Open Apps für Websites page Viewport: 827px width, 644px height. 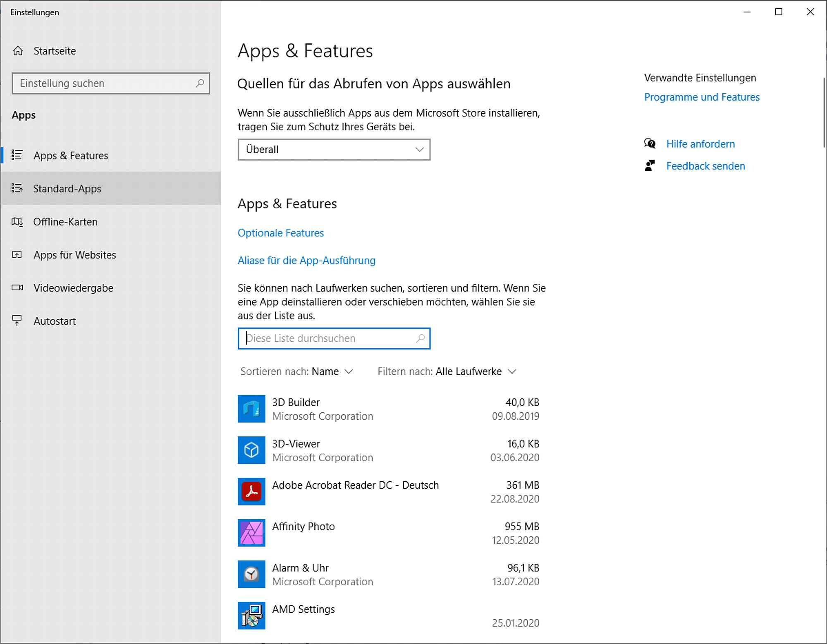pyautogui.click(x=111, y=255)
